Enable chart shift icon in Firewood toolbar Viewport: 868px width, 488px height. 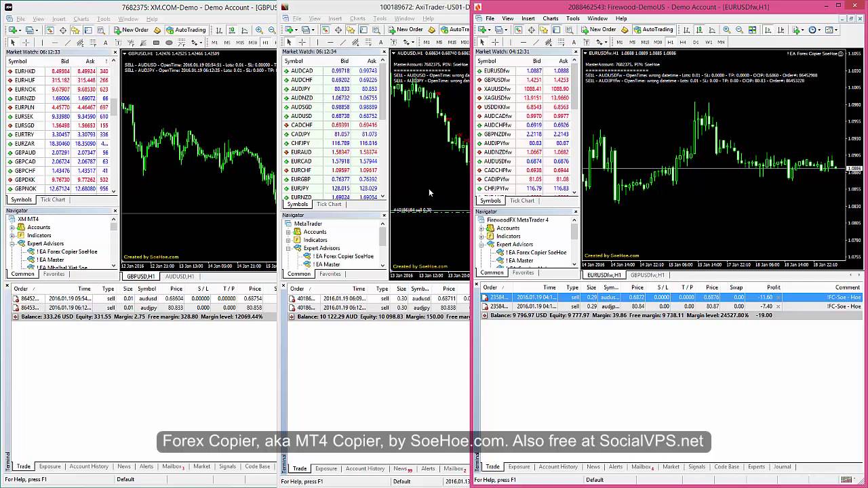point(781,30)
